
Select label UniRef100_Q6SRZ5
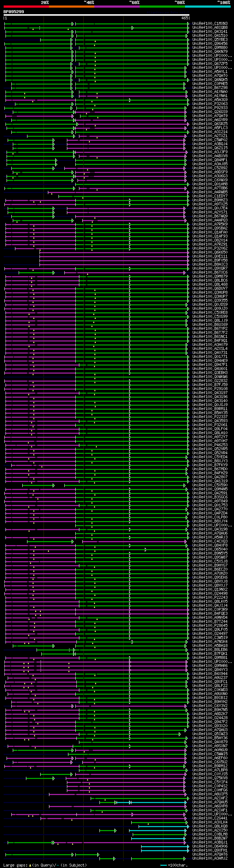pyautogui.click(x=210, y=124)
